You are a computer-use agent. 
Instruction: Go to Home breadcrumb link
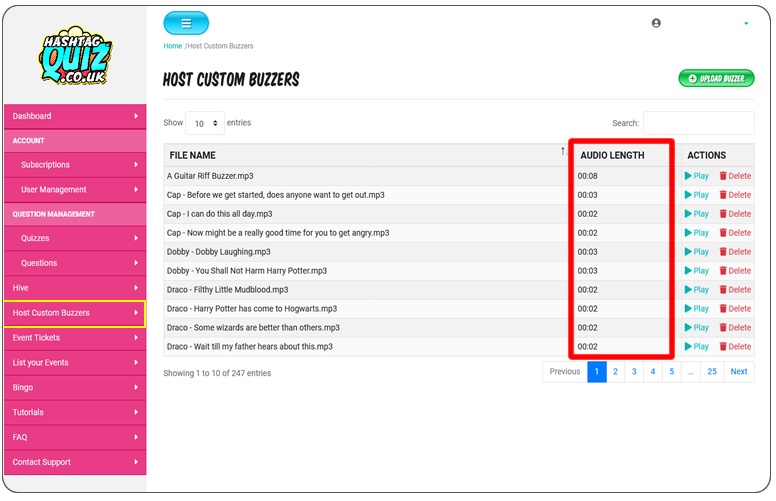(x=172, y=46)
